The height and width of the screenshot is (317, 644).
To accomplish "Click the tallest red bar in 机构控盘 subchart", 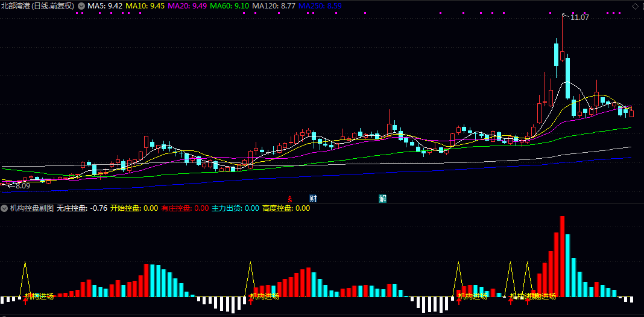I will (562, 257).
